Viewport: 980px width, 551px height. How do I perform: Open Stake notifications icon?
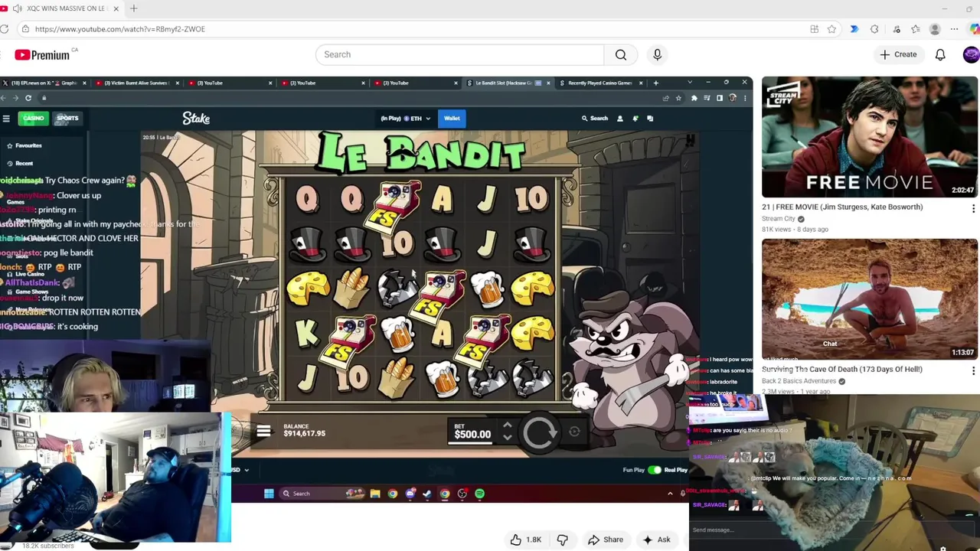[635, 119]
